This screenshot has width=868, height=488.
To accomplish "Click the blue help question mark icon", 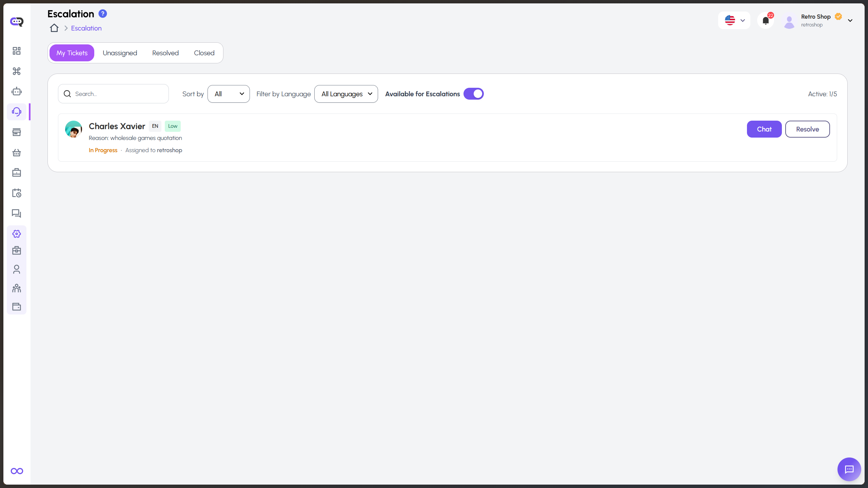I will 102,14.
